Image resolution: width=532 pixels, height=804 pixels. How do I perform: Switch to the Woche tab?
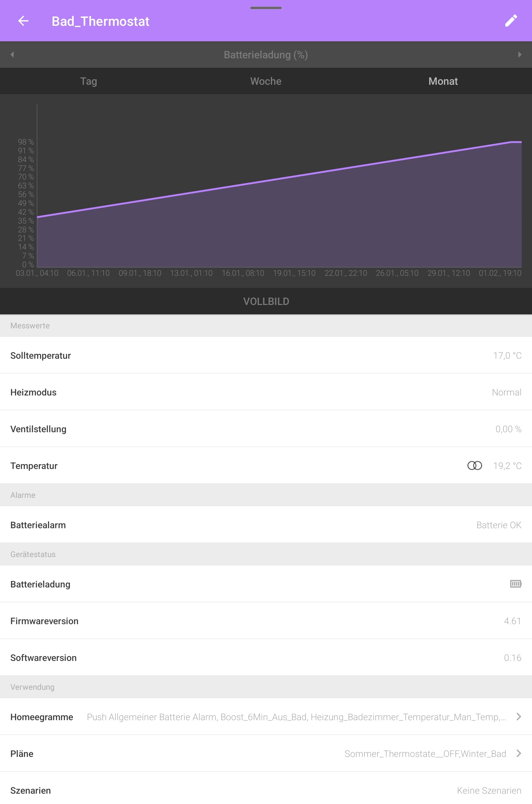[266, 81]
